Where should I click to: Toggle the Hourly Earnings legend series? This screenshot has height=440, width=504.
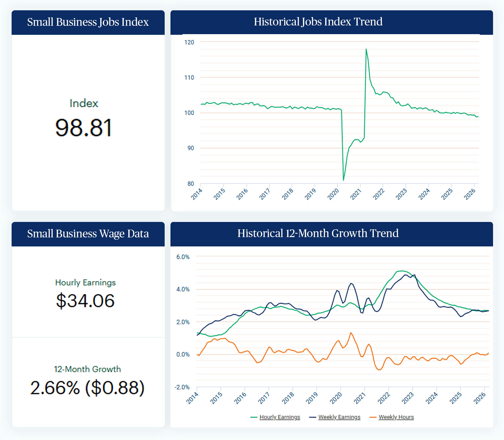279,417
